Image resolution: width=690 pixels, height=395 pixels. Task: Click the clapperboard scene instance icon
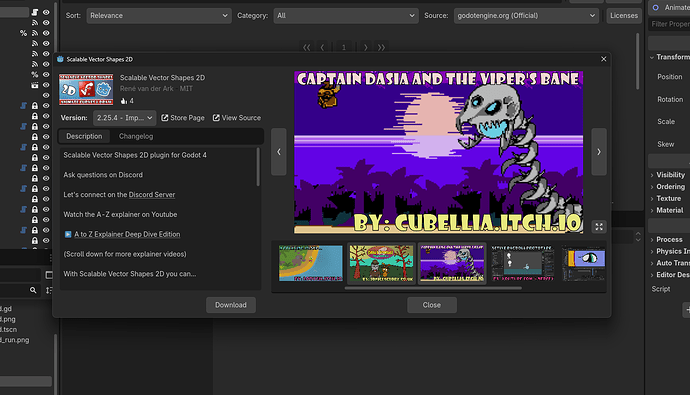[35, 85]
